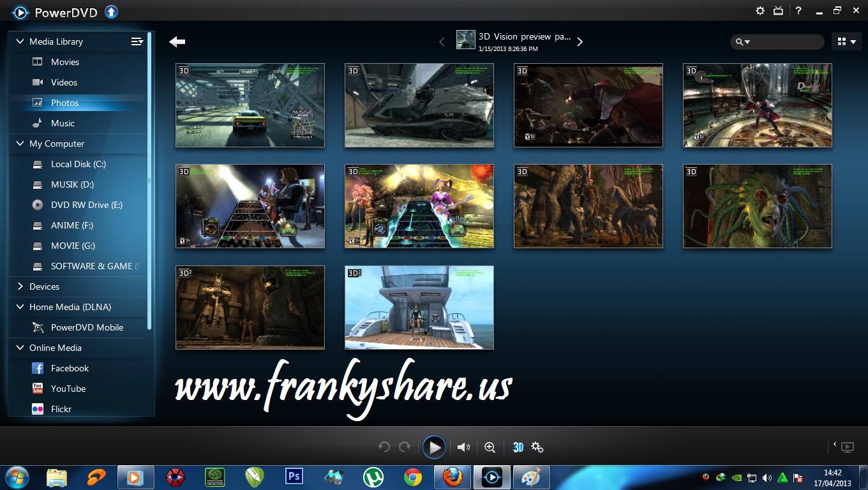Select the tentacled monster face thumbnail

pos(758,206)
